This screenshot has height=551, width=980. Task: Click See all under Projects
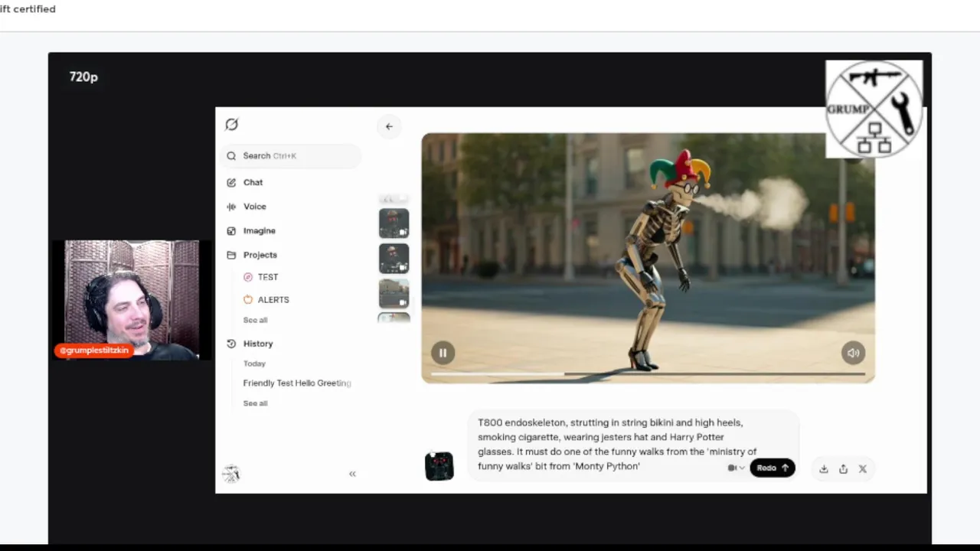tap(255, 320)
